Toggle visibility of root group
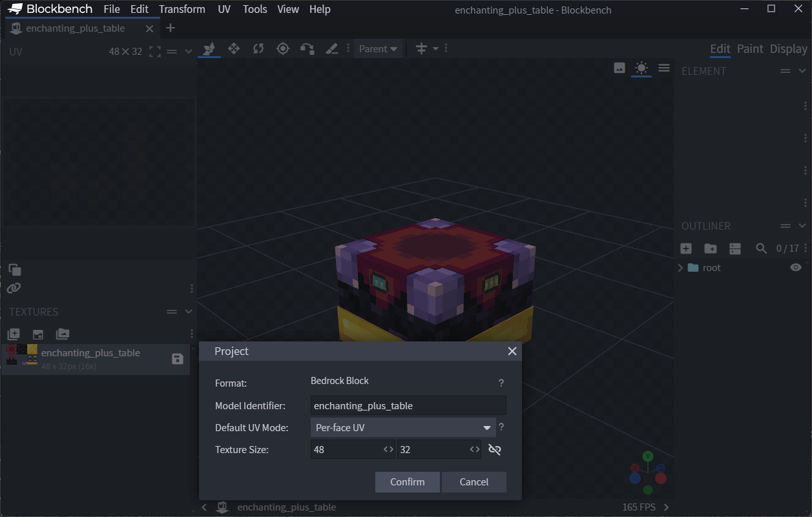 point(795,268)
